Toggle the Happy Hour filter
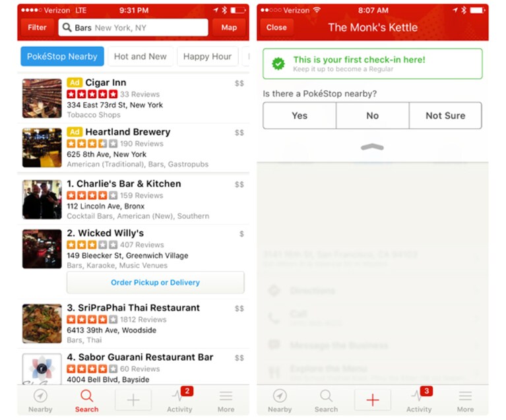Screen dimensions: 506x420 click(x=208, y=57)
